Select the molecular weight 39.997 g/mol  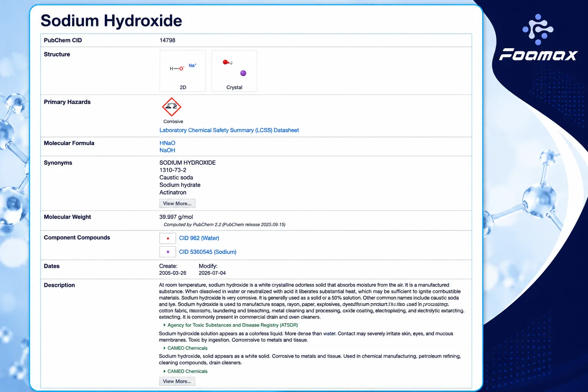coord(176,217)
